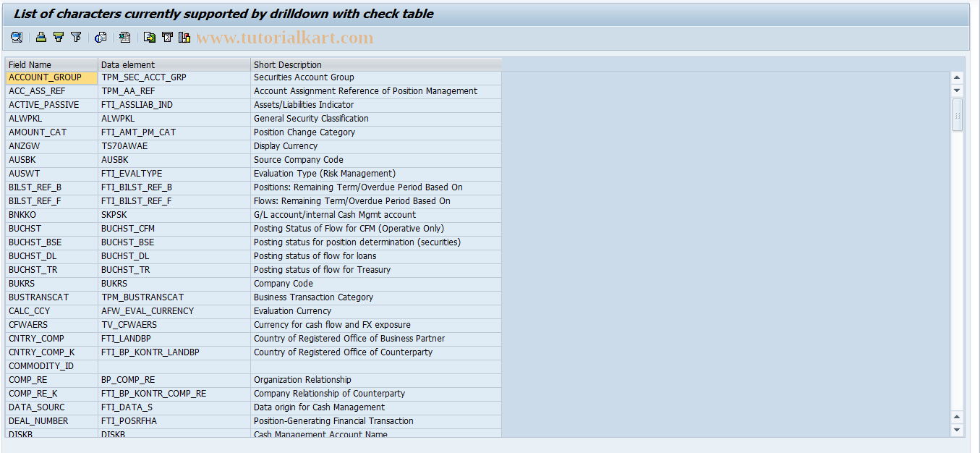Select the CALC_CCY field cell
The height and width of the screenshot is (453, 980).
pos(51,311)
